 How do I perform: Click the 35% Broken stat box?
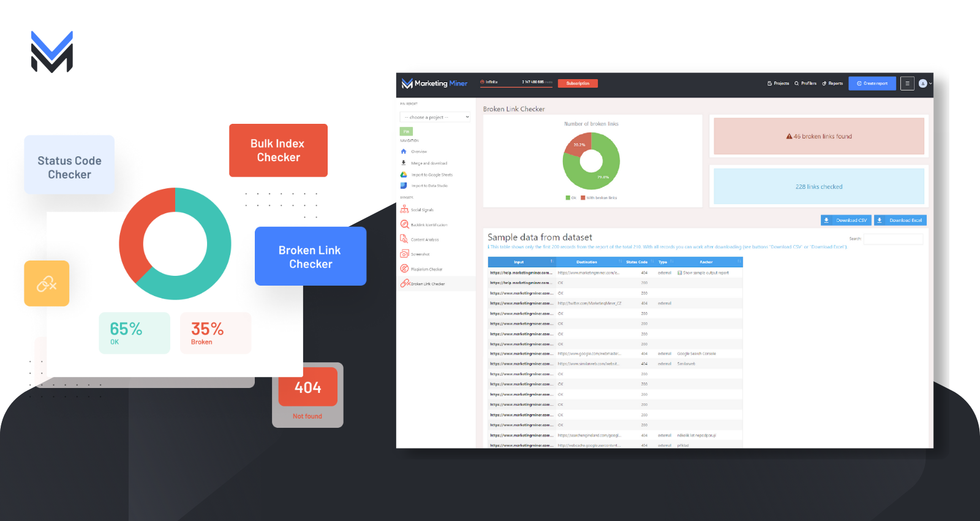click(x=216, y=333)
